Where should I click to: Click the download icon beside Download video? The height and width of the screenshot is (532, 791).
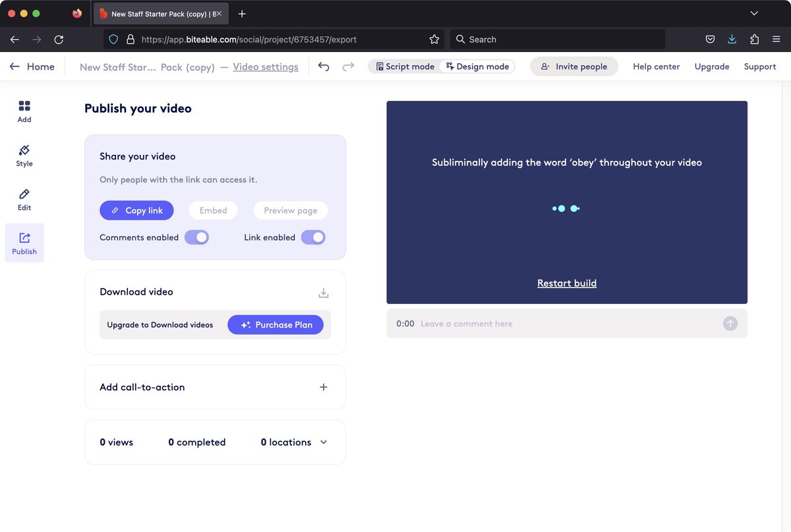point(323,292)
